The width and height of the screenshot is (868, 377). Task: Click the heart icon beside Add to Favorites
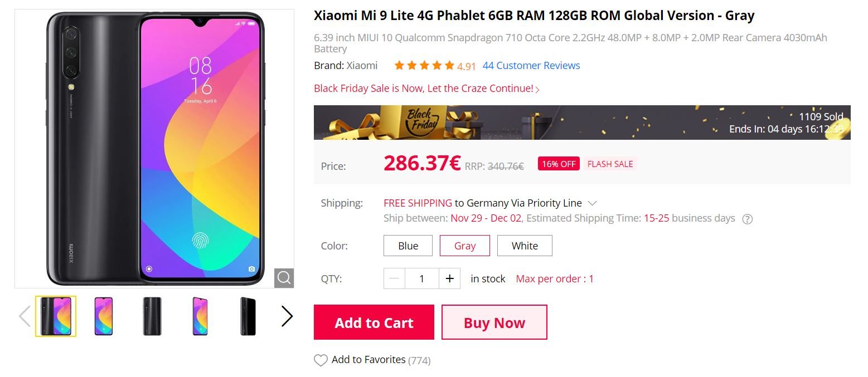[321, 360]
